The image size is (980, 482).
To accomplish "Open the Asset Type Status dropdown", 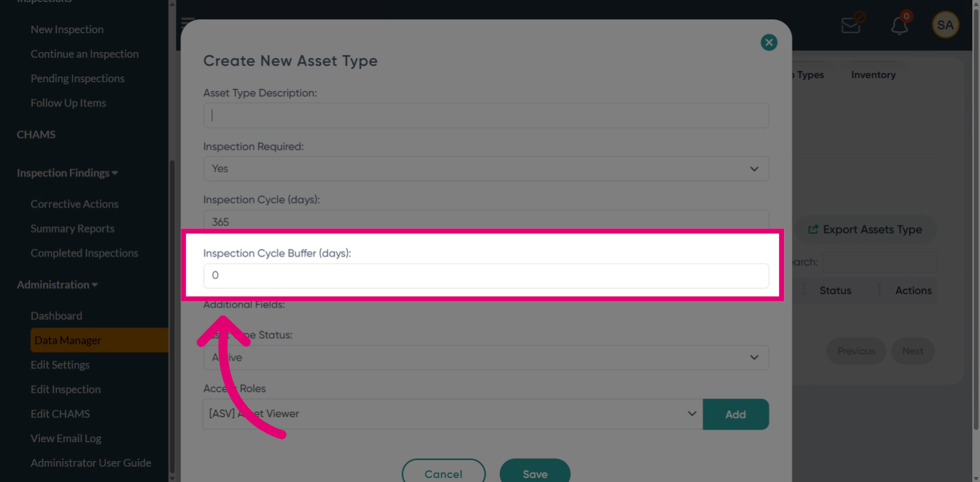I will point(486,357).
